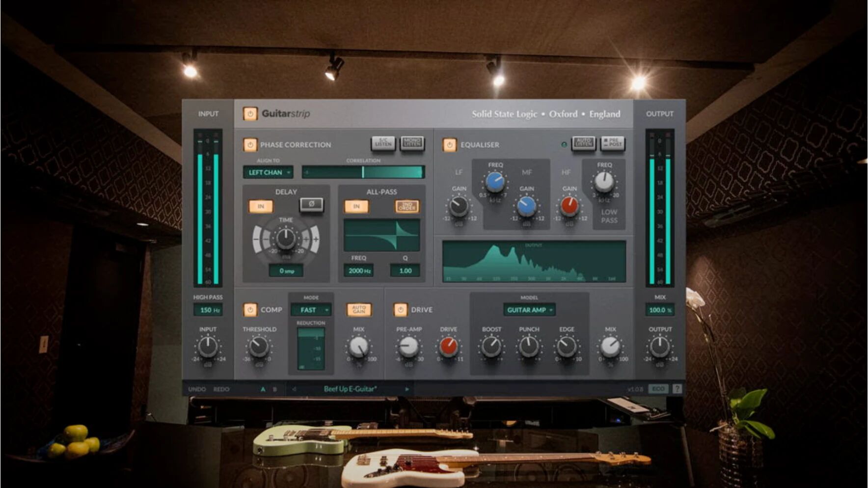Open the drive Model Guitar Amp dropdown
The width and height of the screenshot is (868, 488).
pyautogui.click(x=529, y=310)
